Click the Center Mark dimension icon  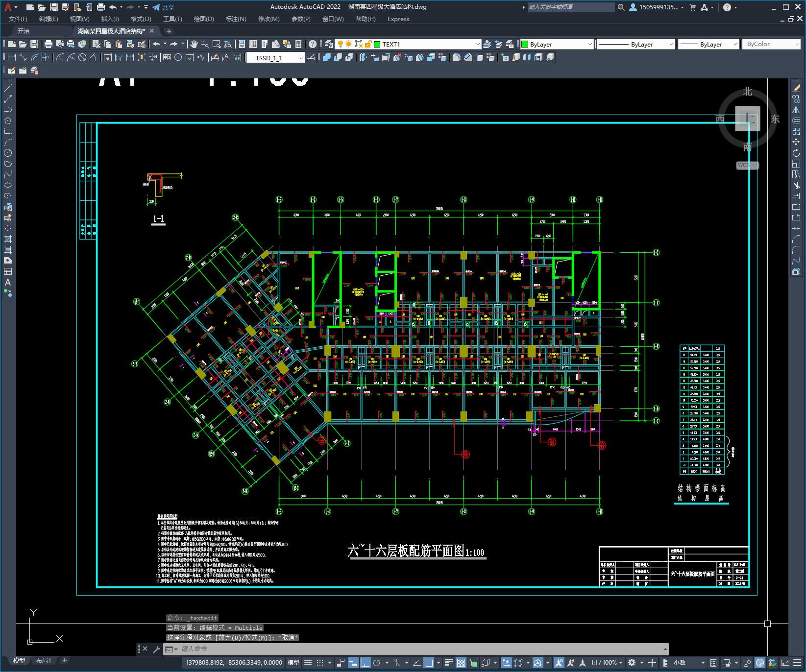click(x=178, y=57)
